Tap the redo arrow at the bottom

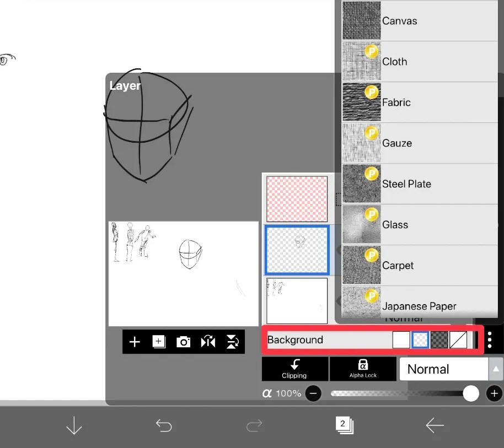(x=254, y=425)
